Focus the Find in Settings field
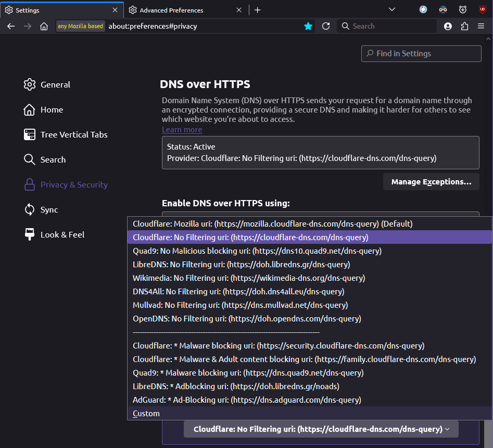 (421, 54)
